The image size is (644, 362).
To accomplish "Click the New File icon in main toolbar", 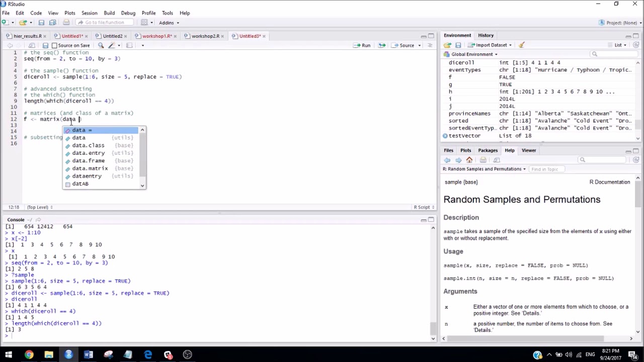I will pos(5,23).
